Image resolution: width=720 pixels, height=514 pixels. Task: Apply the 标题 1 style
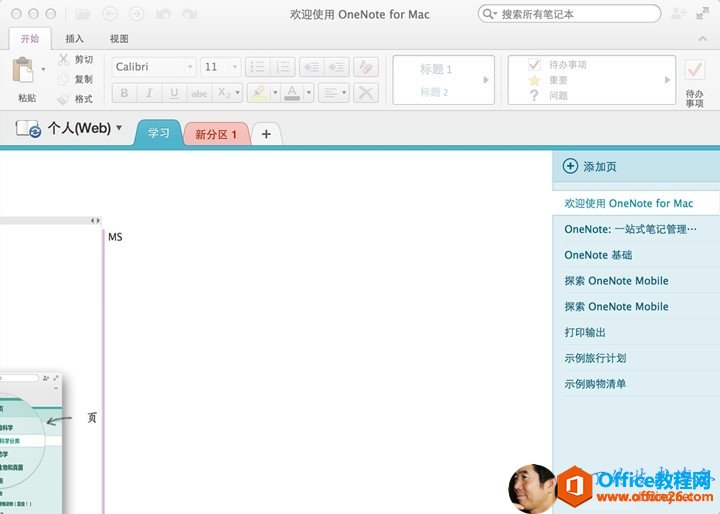(436, 69)
